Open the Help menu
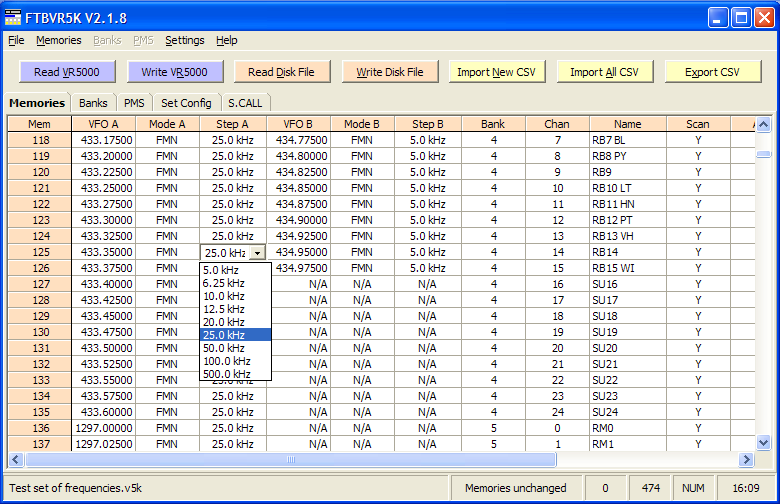 point(226,40)
